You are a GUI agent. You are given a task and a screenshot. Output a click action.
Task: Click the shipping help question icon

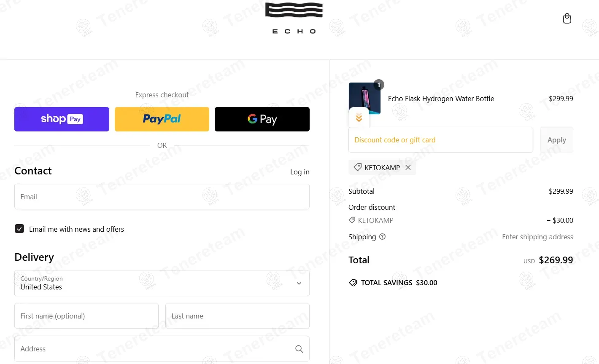pos(382,237)
